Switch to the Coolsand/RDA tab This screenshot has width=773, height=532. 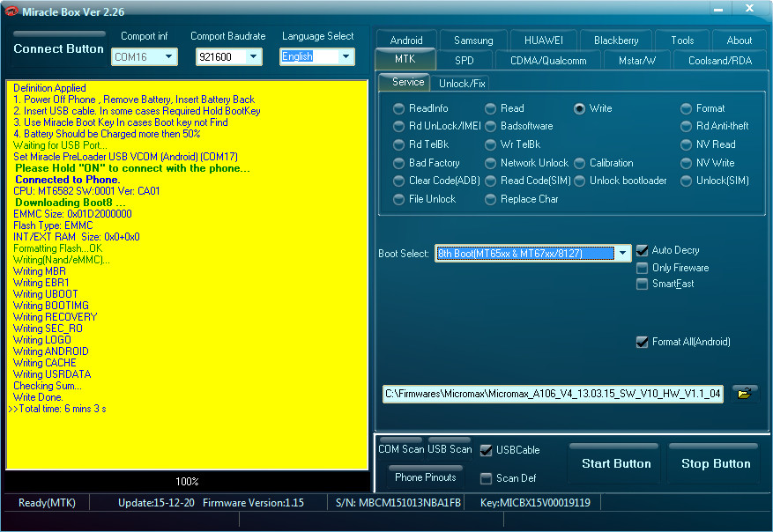(720, 61)
